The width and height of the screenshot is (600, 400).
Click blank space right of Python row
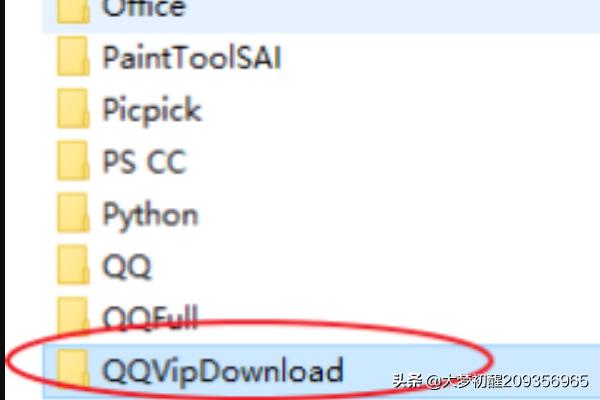click(383, 214)
